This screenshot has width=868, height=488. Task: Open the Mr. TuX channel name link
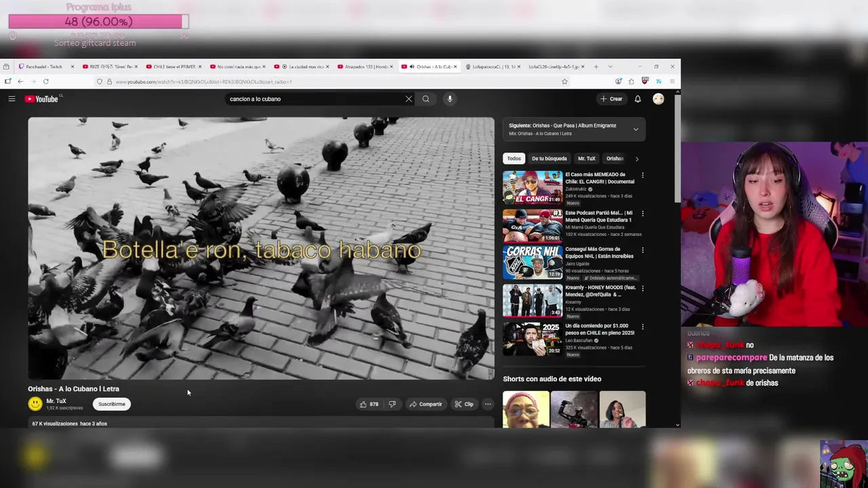(x=56, y=401)
